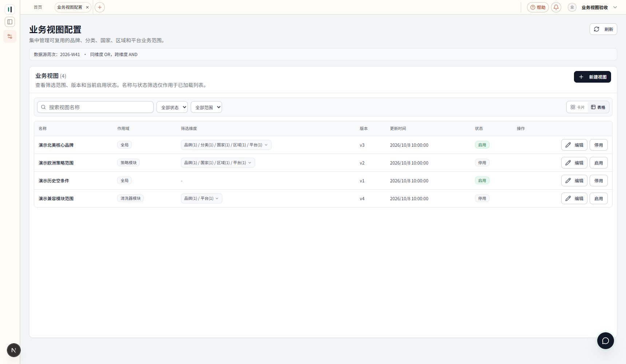This screenshot has width=626, height=364.
Task: Enable 演示欧洲策略范围 with 启用 button
Action: [x=598, y=163]
